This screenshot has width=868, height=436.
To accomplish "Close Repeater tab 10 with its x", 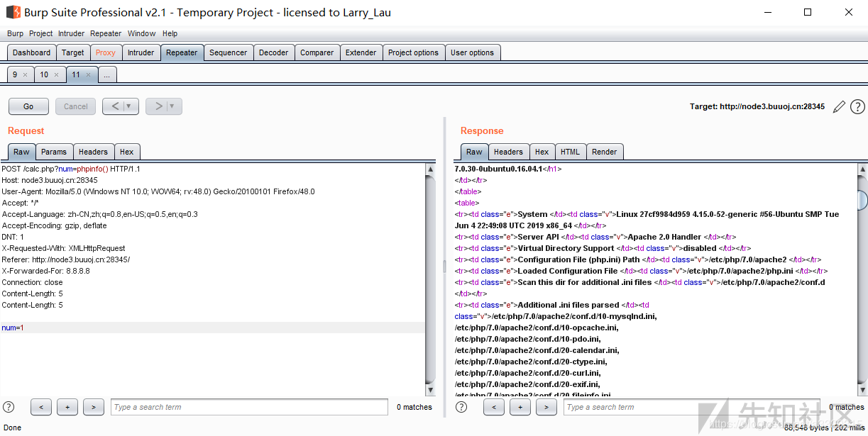I will tap(57, 74).
